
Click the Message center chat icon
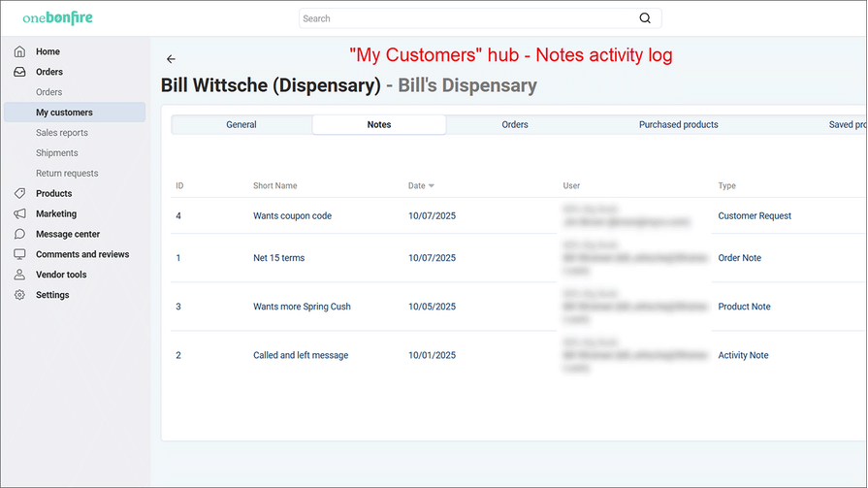19,234
